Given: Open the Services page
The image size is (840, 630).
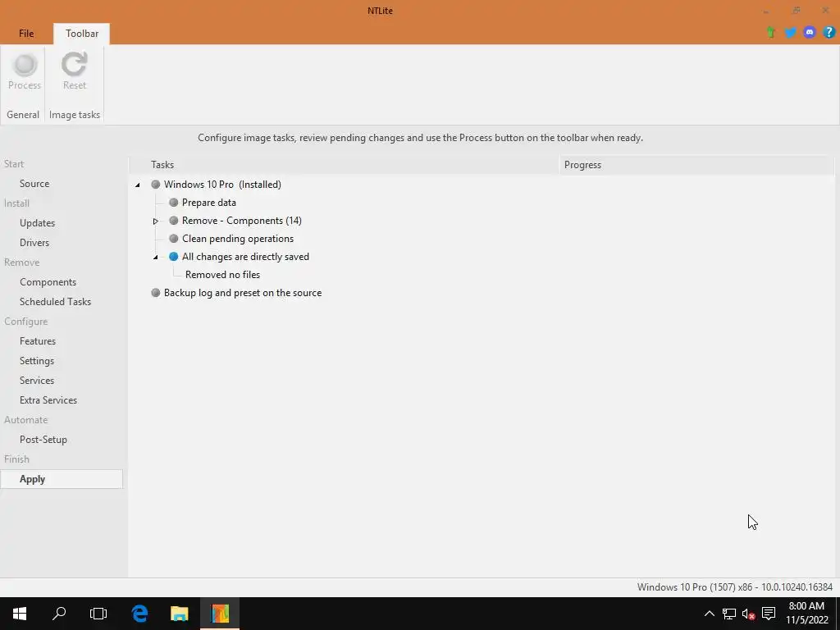Looking at the screenshot, I should tap(37, 381).
